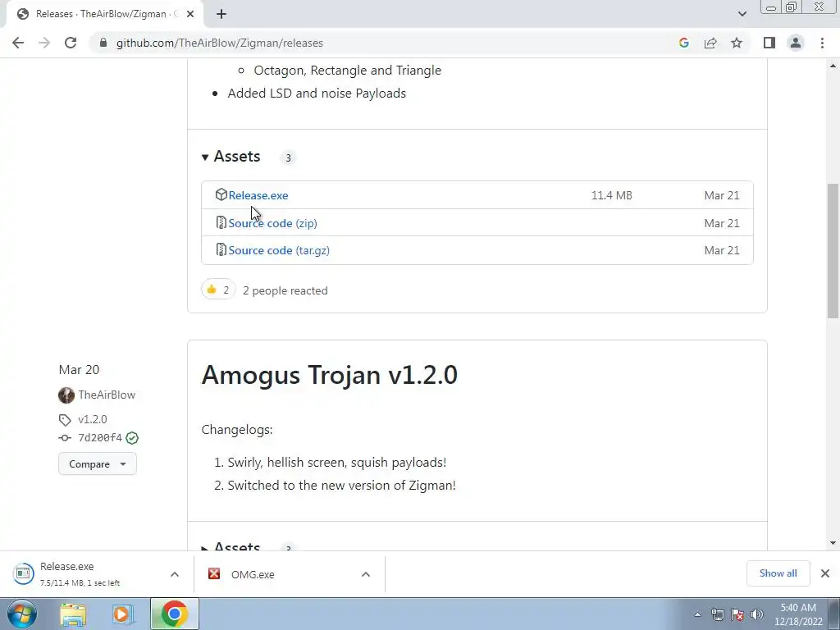Open a new tab with plus button
This screenshot has height=630, width=840.
[x=221, y=14]
